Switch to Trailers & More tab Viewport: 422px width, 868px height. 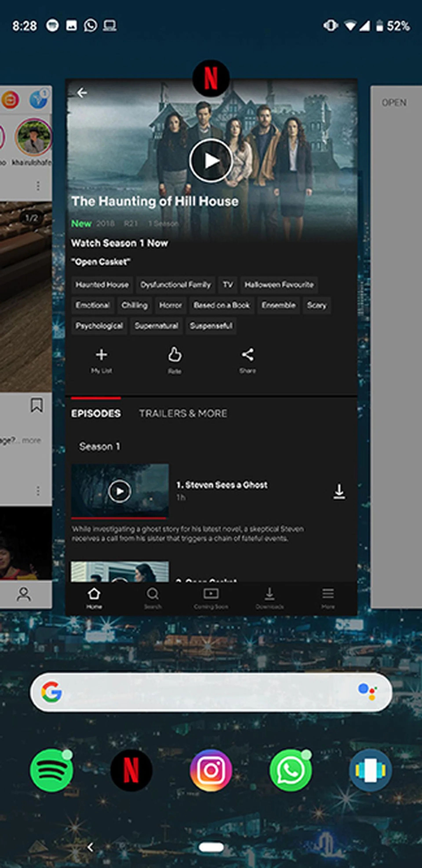(x=183, y=413)
